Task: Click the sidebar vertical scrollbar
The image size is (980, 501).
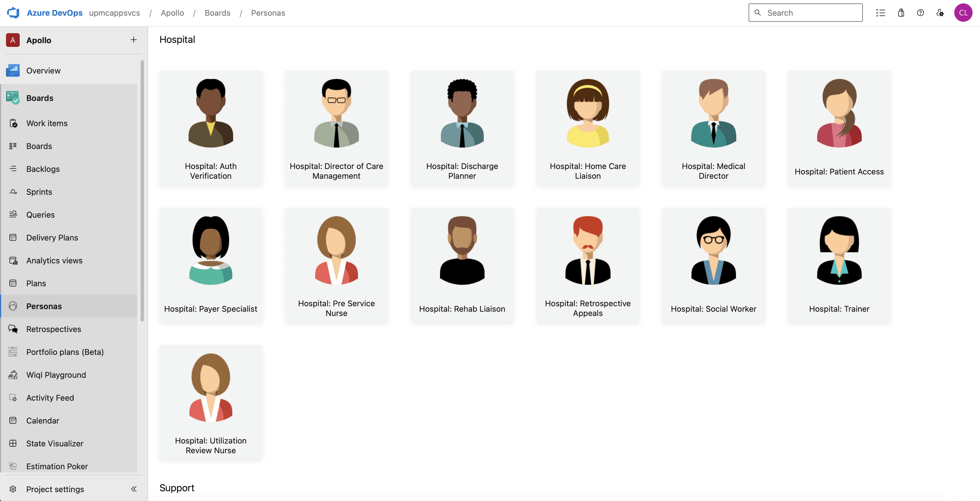Action: [x=142, y=190]
